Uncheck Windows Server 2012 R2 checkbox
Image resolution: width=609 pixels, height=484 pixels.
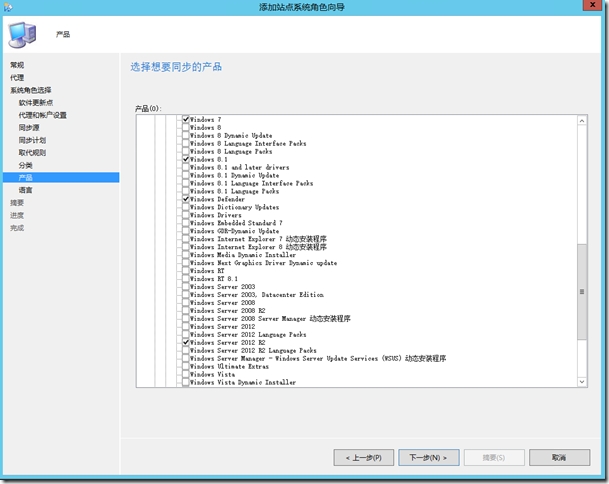coord(186,342)
